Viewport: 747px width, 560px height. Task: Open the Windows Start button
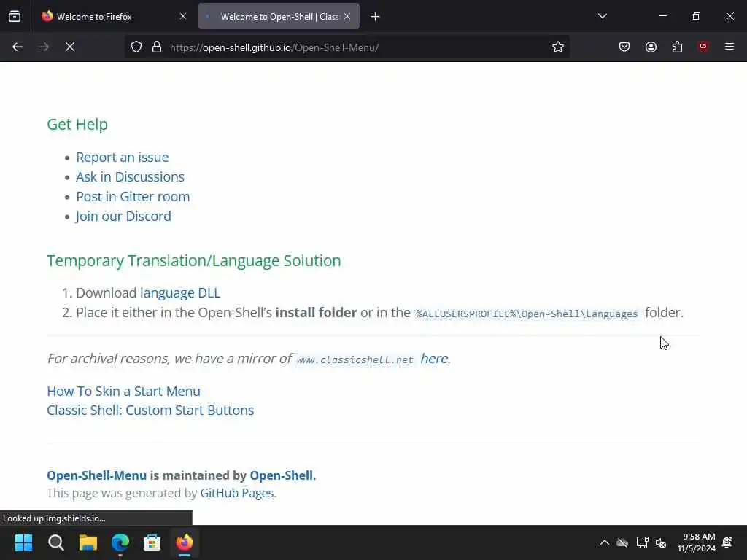tap(23, 542)
